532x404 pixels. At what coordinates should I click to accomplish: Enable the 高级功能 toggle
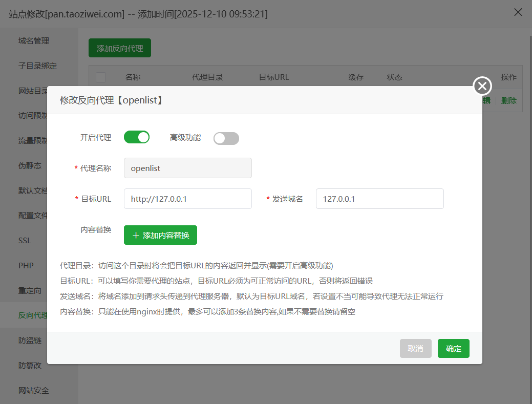[226, 138]
